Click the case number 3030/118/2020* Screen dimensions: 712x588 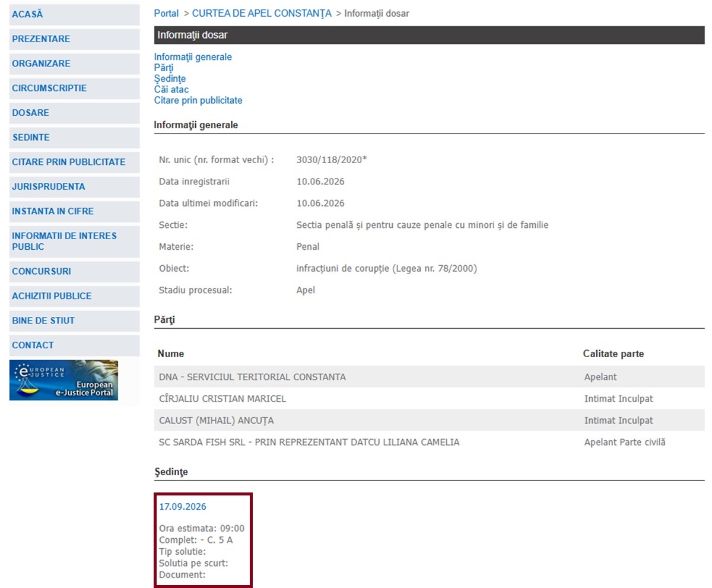[332, 160]
